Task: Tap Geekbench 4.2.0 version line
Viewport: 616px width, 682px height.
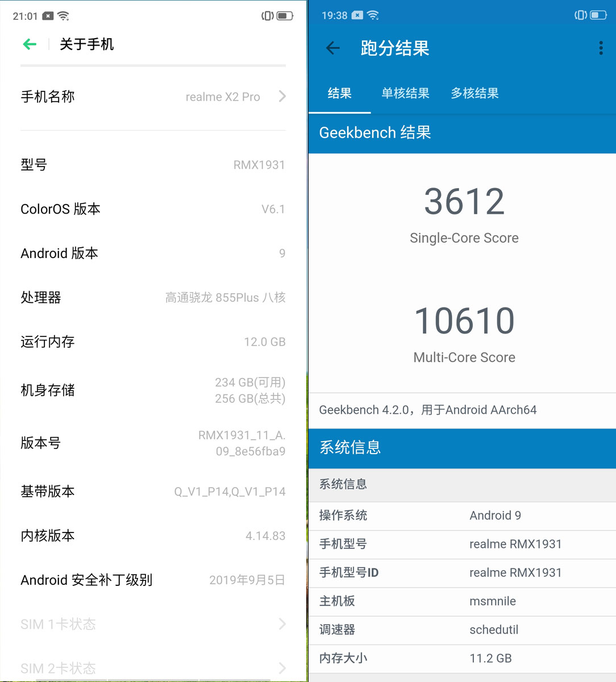Action: [x=428, y=410]
